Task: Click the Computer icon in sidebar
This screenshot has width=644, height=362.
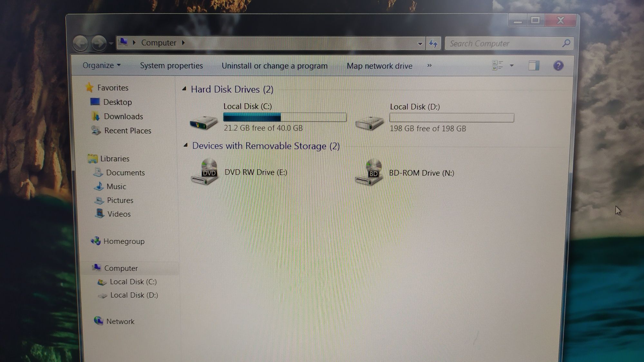Action: (121, 268)
